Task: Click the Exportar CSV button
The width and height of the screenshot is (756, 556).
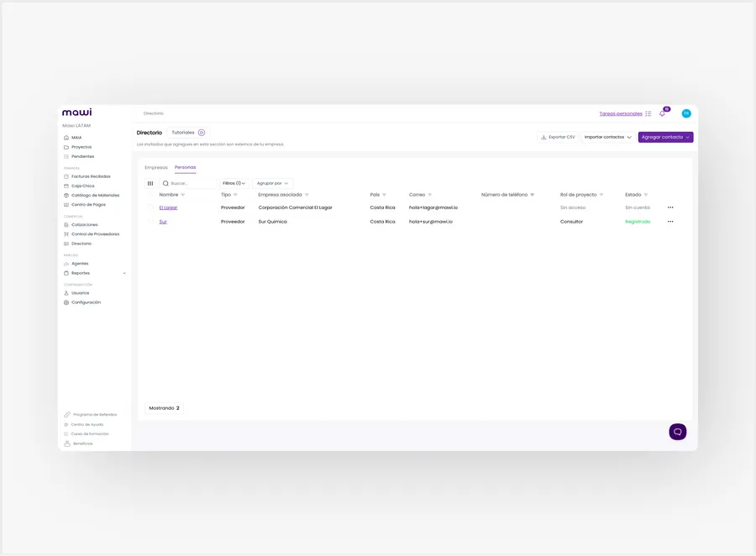Action: click(558, 137)
